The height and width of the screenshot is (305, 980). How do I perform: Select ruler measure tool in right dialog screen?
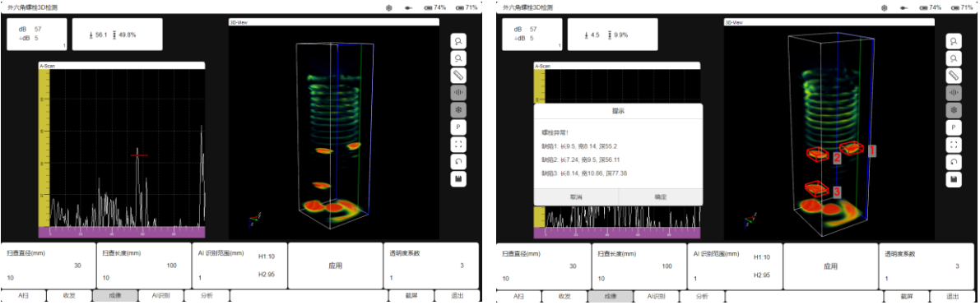[954, 75]
